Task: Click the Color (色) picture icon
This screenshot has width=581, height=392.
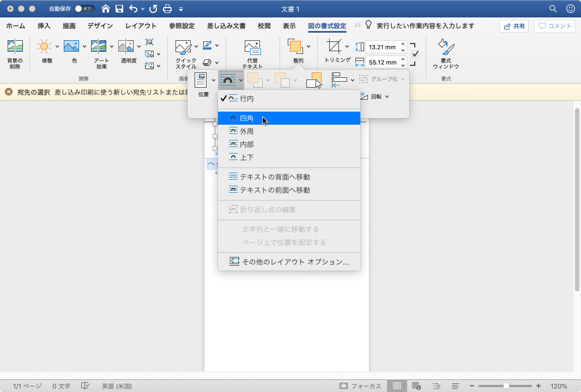Action: click(71, 47)
